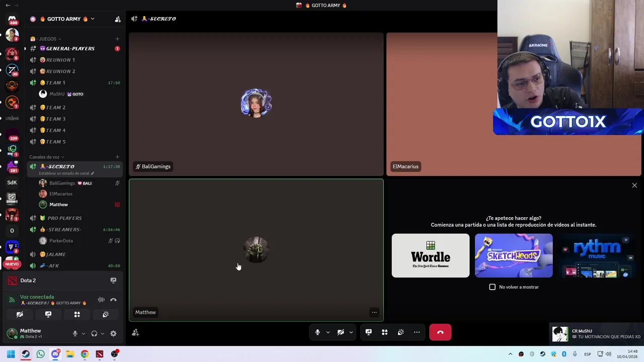Screen dimensions: 644x362
Task: Open camera device dropdown in call bar
Action: 351,332
